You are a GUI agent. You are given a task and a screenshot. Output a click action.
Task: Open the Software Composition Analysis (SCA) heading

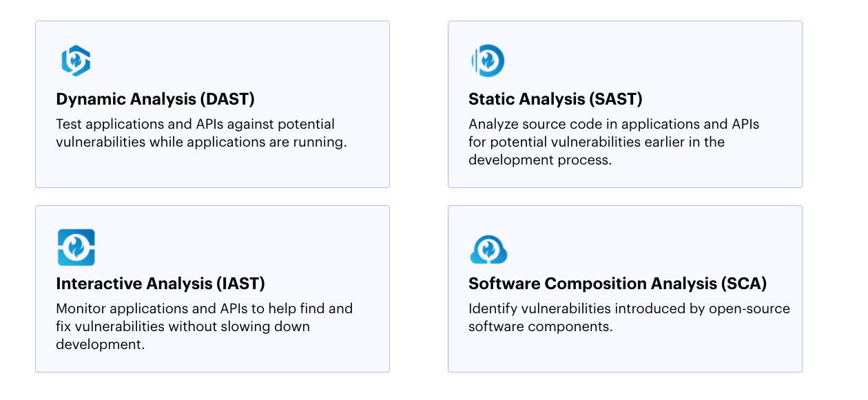(x=617, y=284)
